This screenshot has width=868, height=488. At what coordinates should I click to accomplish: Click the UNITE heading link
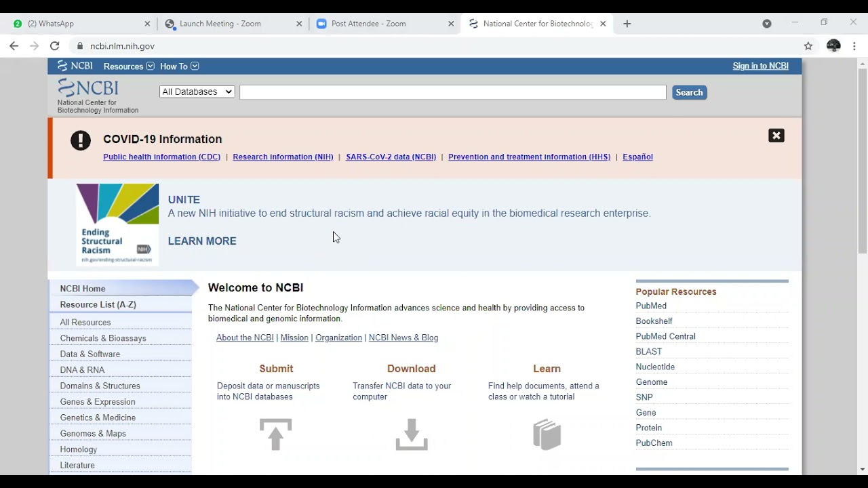tap(184, 200)
